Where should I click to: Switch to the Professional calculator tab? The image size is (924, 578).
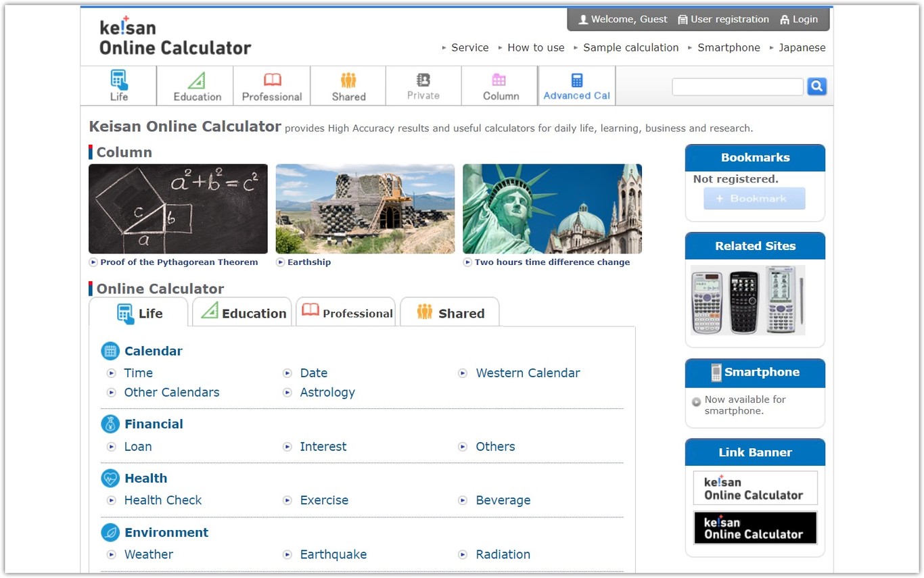[x=346, y=312]
